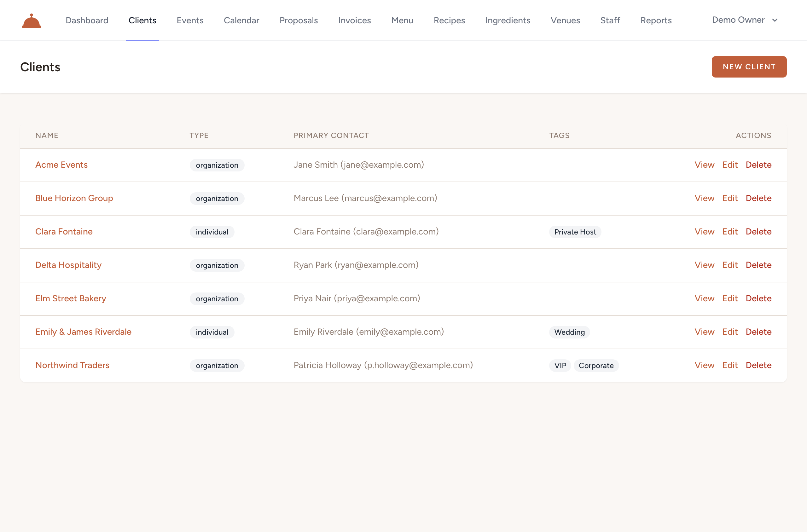Viewport: 807px width, 532px height.
Task: Open the Ingredients page
Action: pos(508,20)
